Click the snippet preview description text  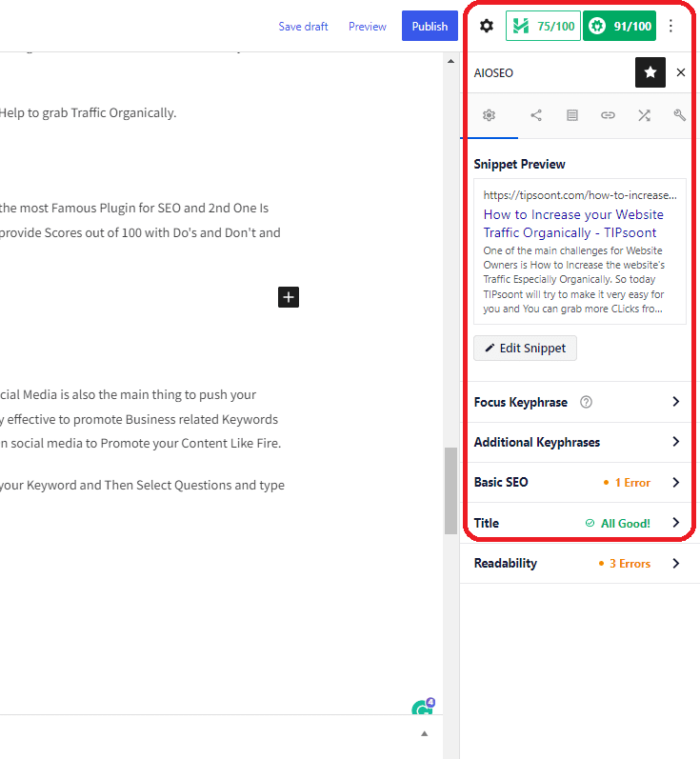[573, 280]
